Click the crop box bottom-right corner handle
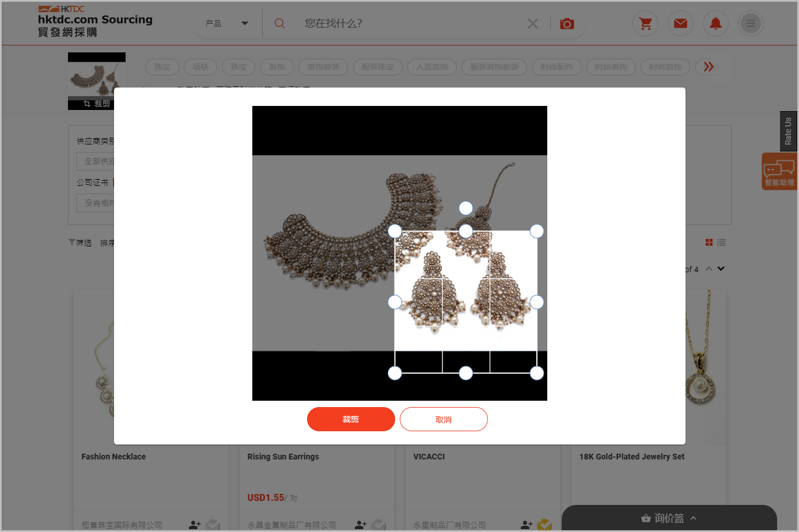 [536, 373]
